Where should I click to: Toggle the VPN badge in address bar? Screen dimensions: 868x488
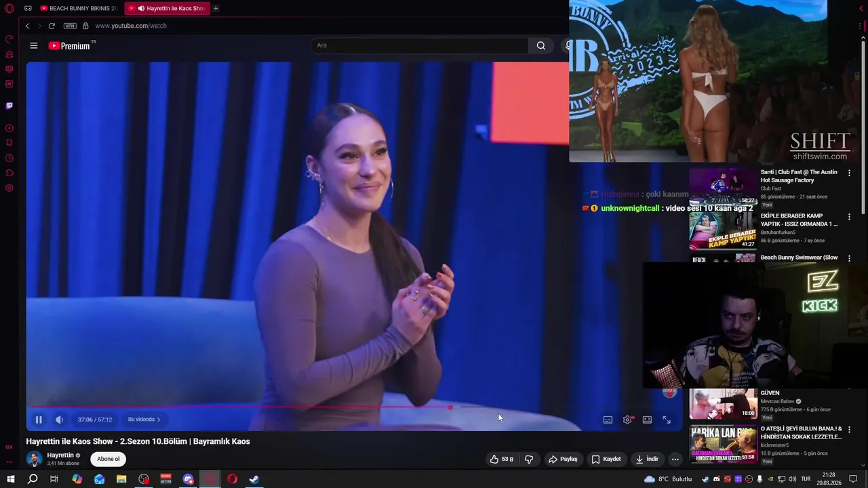tap(70, 26)
